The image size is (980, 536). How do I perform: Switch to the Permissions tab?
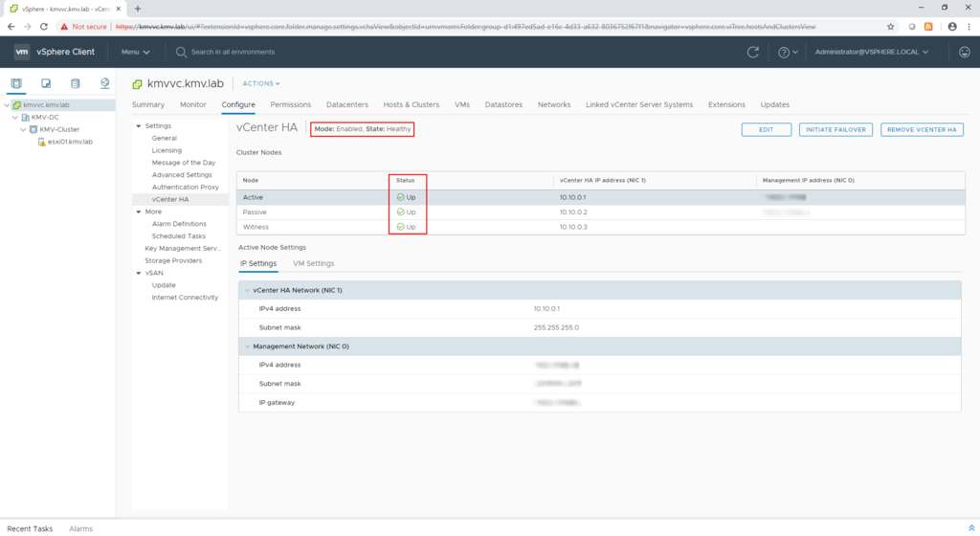[x=291, y=105]
